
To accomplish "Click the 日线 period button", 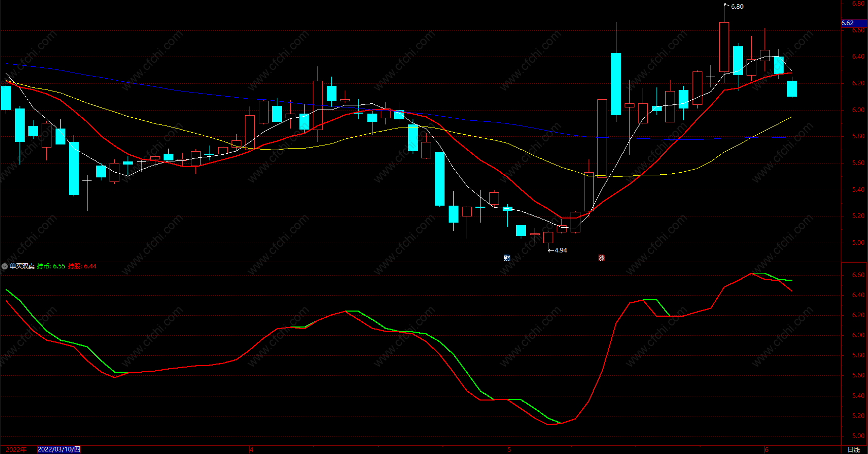I will click(x=854, y=449).
